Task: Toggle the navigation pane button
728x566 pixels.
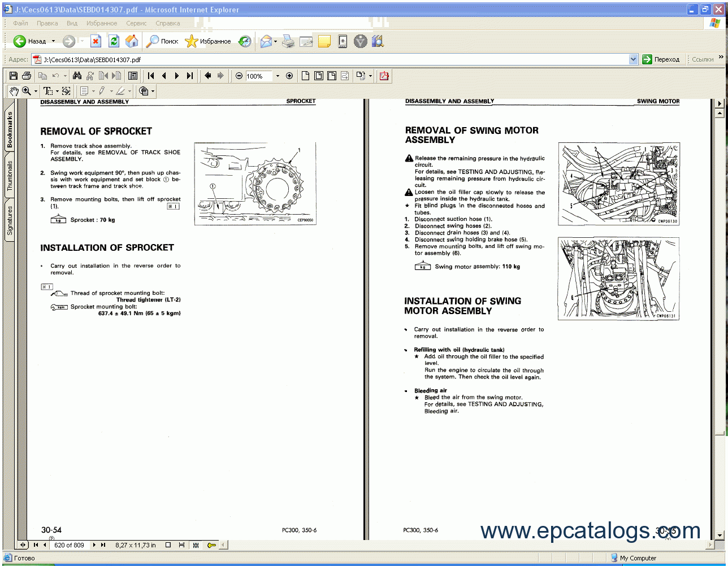Action: (x=133, y=76)
